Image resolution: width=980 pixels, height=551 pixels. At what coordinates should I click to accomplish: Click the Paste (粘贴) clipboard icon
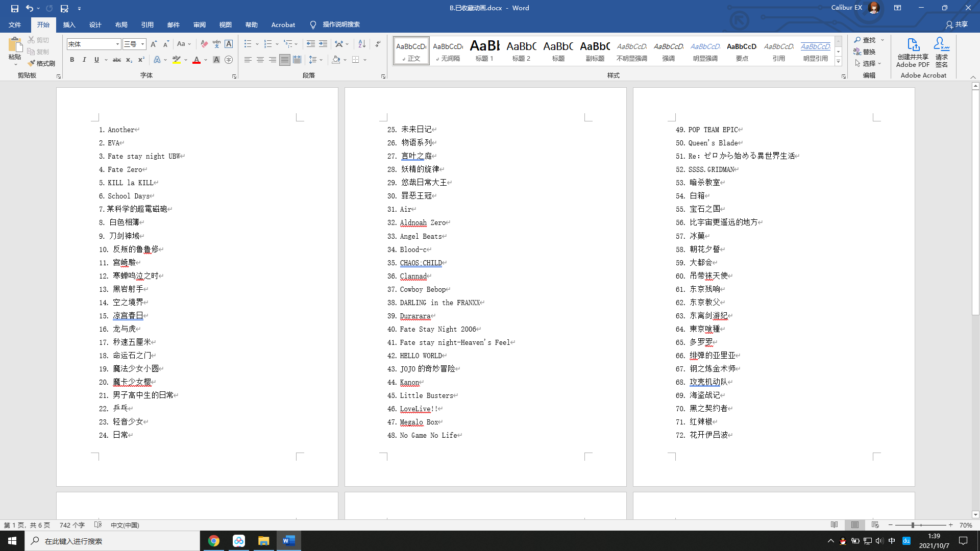(x=15, y=45)
